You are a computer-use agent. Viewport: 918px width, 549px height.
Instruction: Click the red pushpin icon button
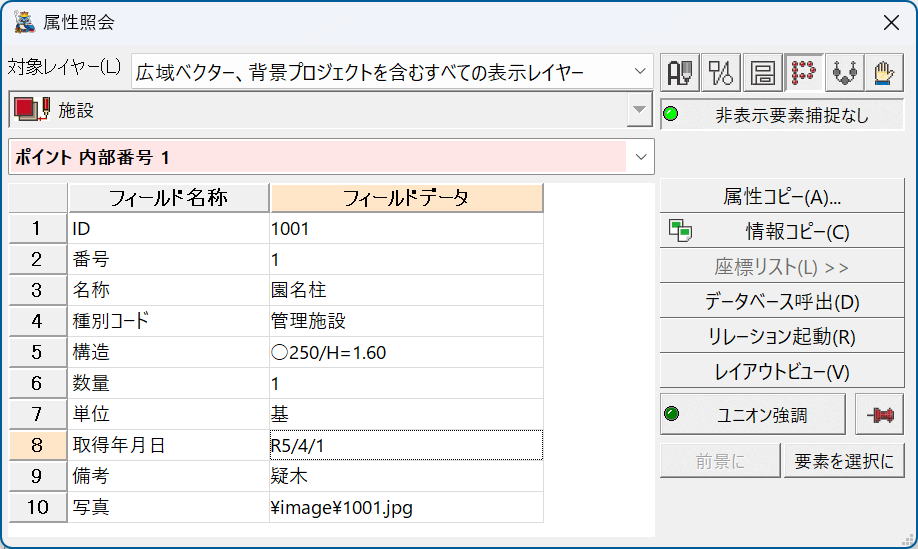pyautogui.click(x=879, y=414)
